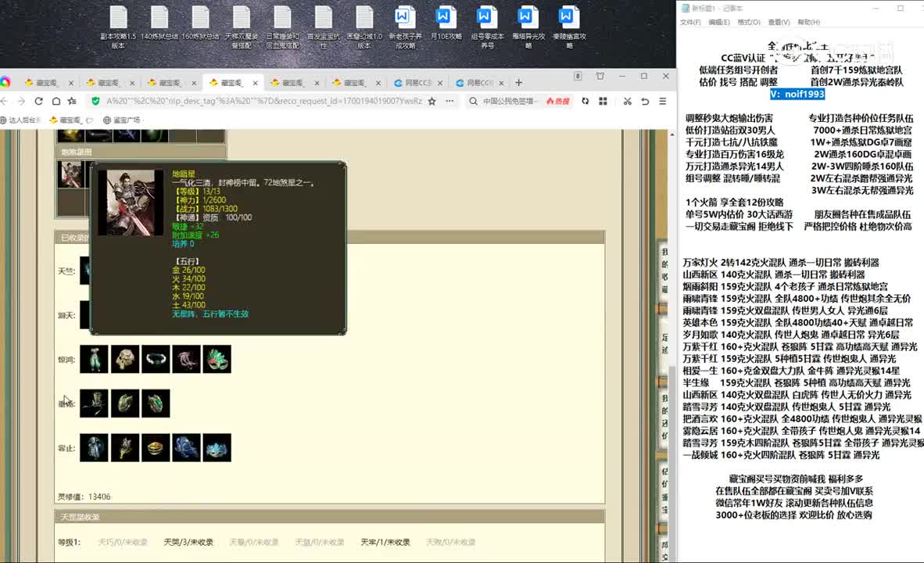Open a new browser tab
This screenshot has width=924, height=563.
[x=518, y=83]
